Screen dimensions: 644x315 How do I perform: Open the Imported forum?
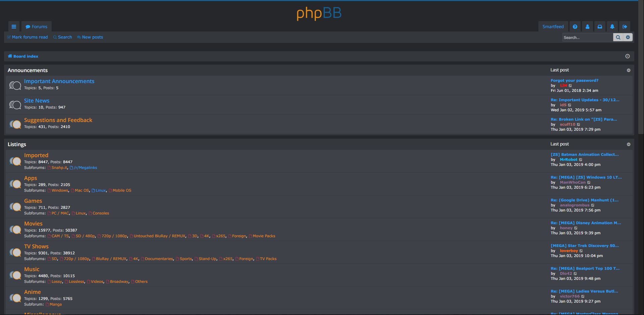coord(36,155)
